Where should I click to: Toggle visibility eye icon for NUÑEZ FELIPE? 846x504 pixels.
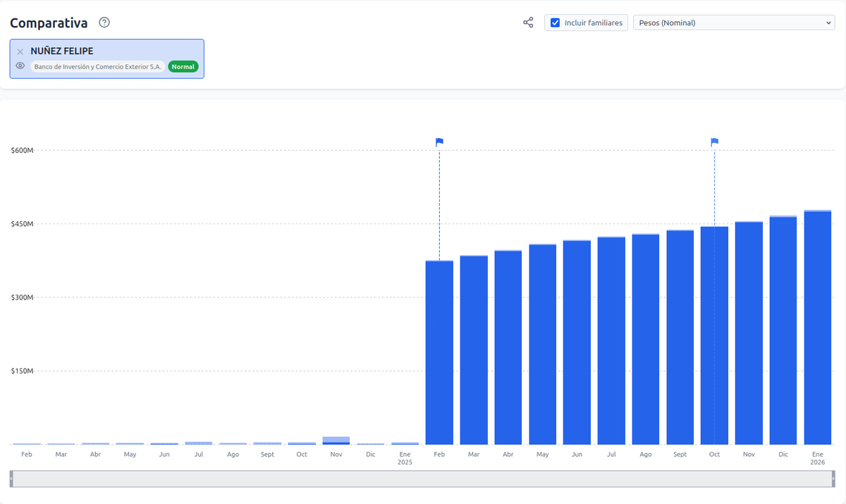20,66
